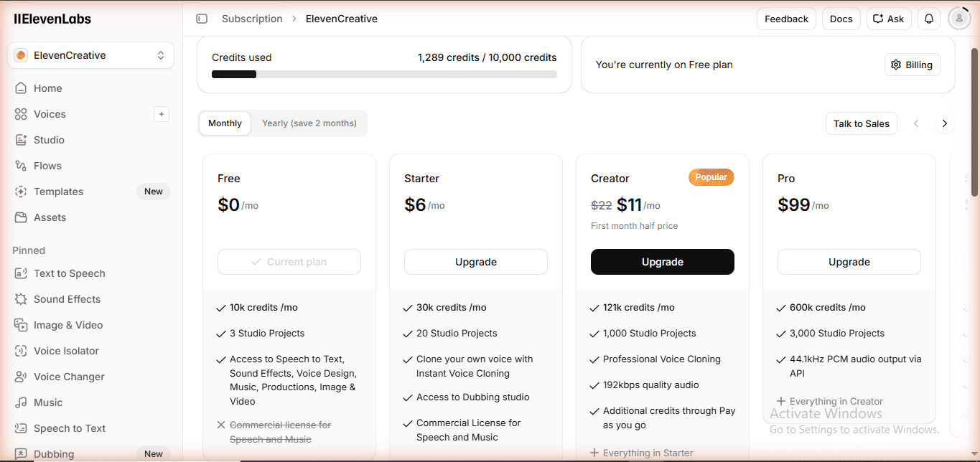Open Dubbing icon in sidebar
The height and width of the screenshot is (462, 980).
[21, 454]
